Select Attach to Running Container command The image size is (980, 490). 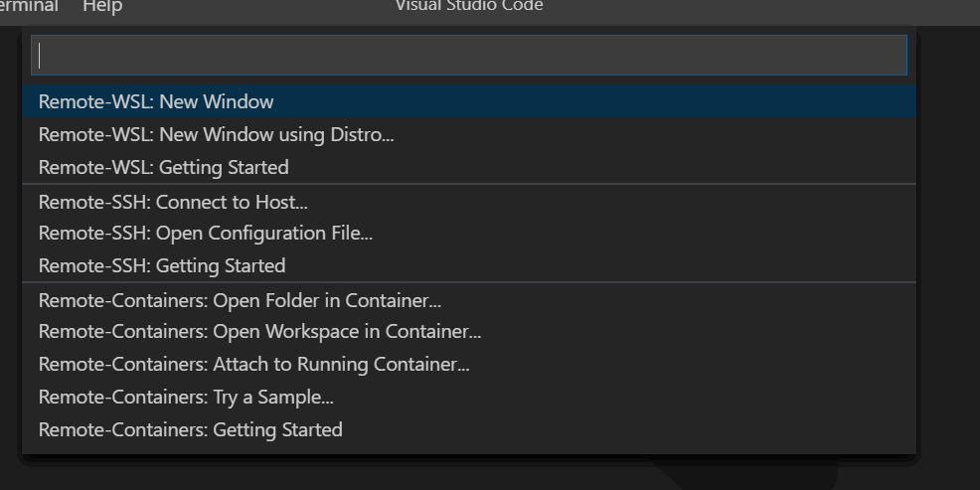(253, 364)
